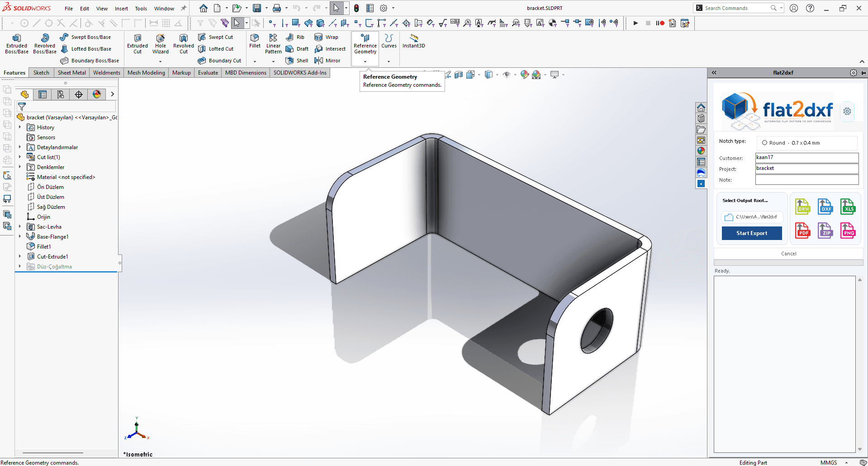Open the dropdown arrow under Curves

[389, 61]
